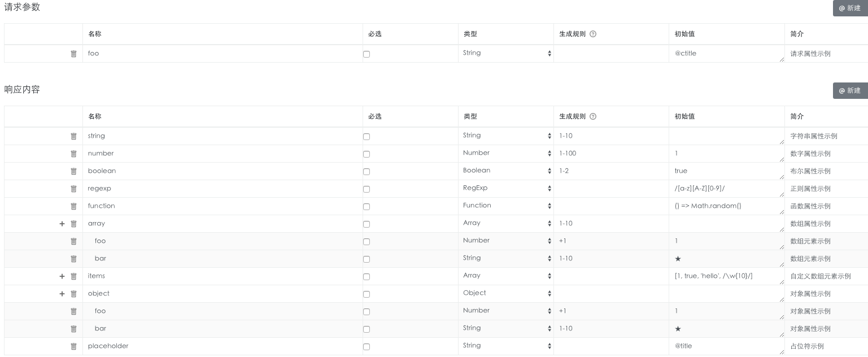Add child property to items with plus icon
Viewport: 868px width, 357px height.
pyautogui.click(x=62, y=276)
